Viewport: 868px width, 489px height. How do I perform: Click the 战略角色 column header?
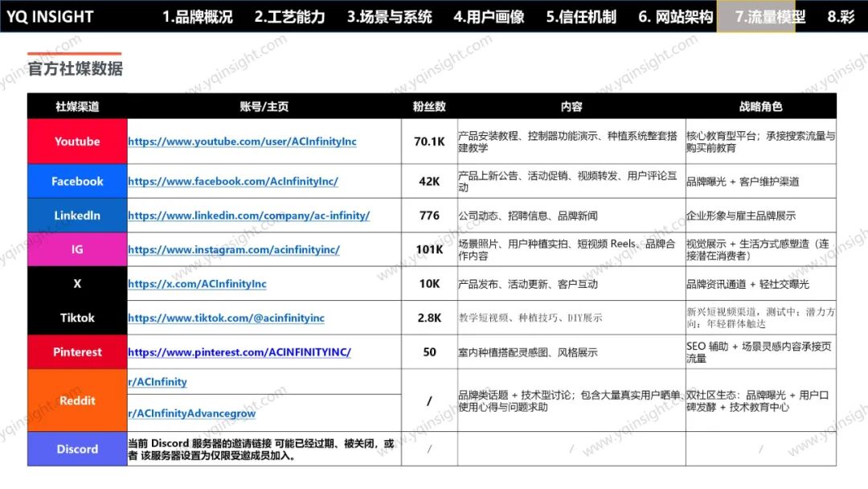pos(760,106)
